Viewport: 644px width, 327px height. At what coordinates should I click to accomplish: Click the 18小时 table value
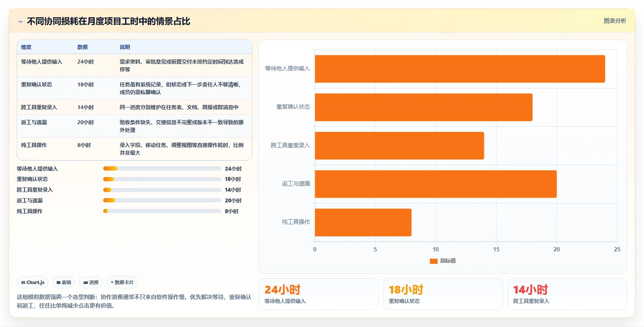tap(86, 84)
